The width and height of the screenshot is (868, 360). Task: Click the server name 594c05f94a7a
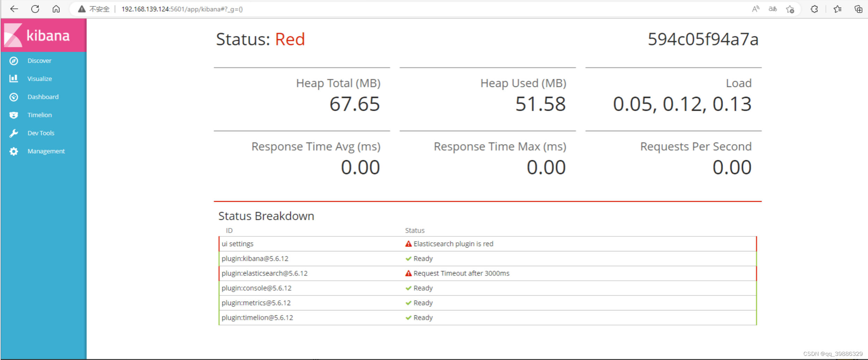(703, 39)
